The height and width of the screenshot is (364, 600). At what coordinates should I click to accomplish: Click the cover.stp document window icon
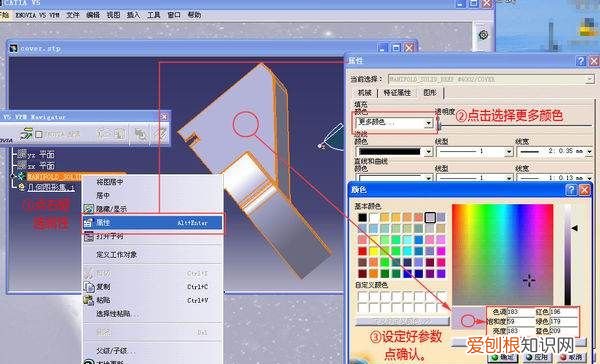click(14, 48)
